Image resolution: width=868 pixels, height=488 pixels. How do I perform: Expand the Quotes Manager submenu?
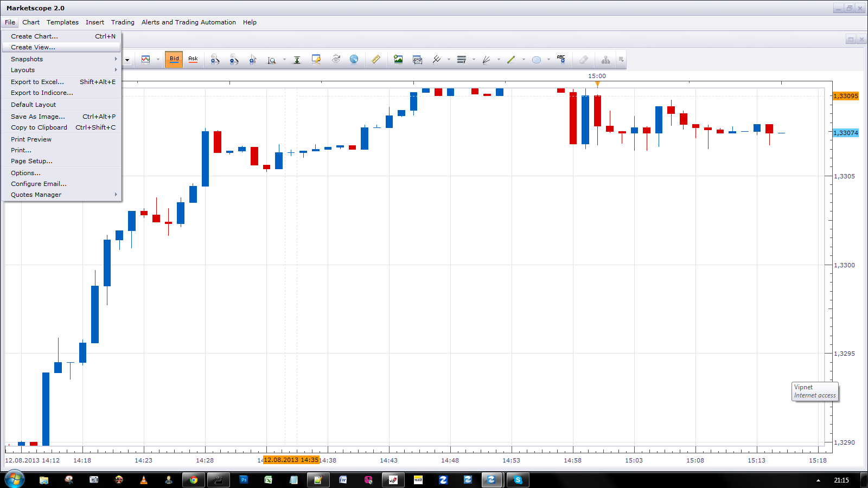[61, 195]
